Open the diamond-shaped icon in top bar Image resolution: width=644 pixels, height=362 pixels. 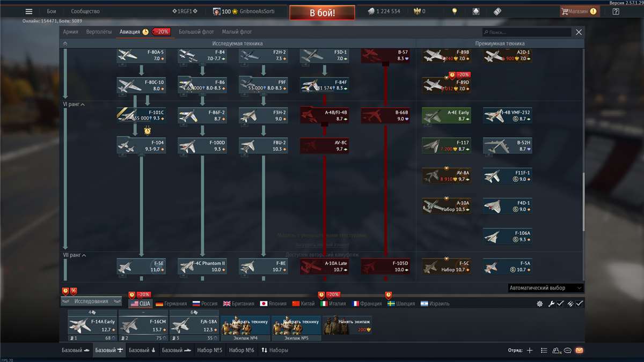pos(476,11)
